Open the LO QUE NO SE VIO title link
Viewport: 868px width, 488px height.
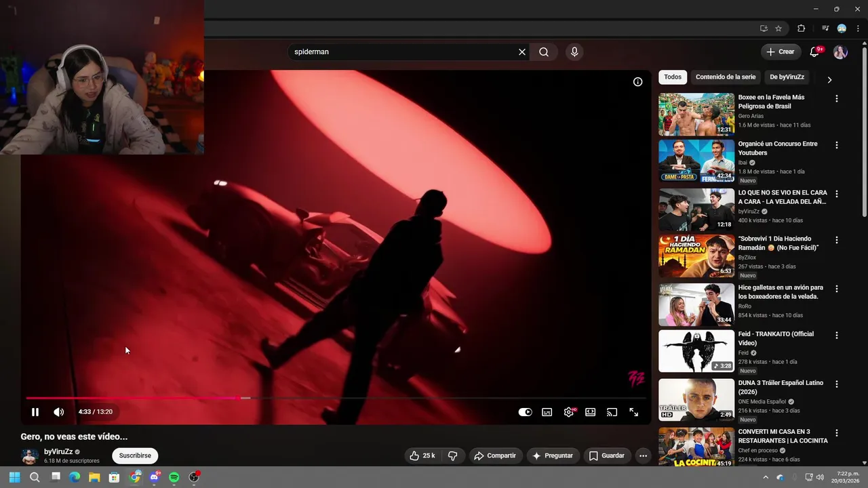783,197
